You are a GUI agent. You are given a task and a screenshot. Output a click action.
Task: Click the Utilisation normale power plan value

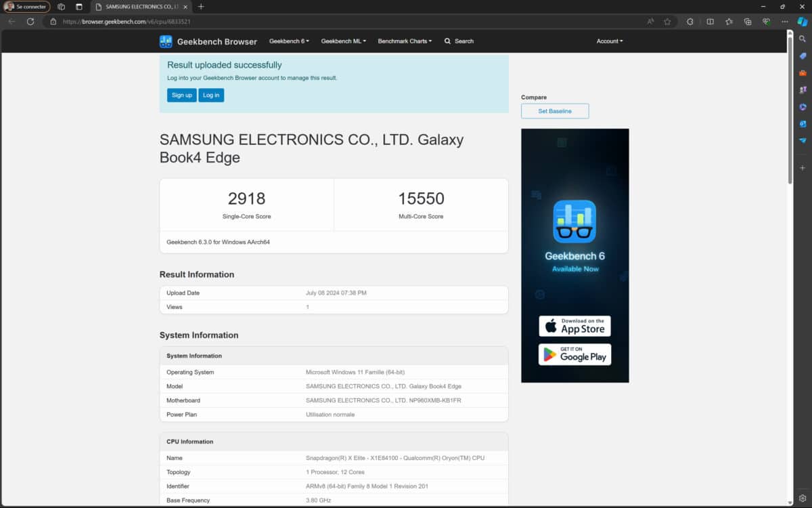330,415
